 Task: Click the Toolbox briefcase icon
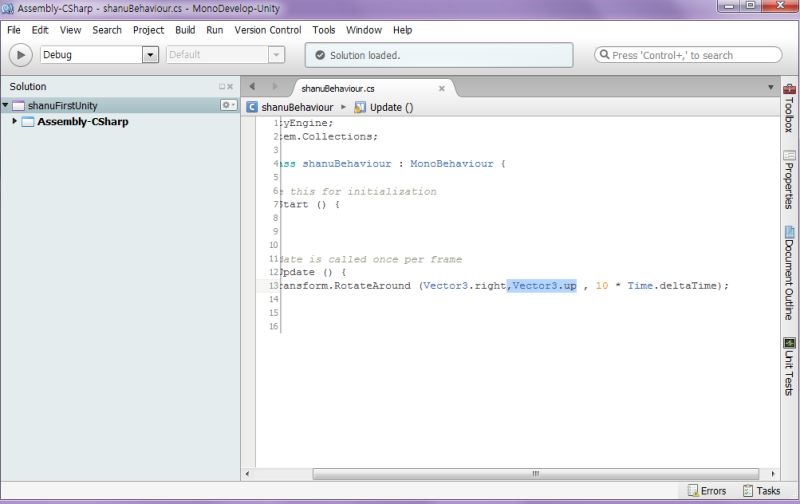789,89
